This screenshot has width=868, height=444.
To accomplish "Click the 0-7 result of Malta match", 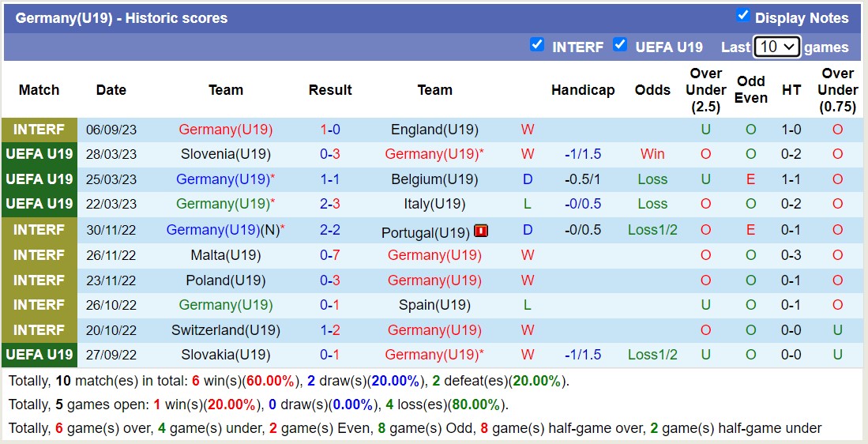I will pyautogui.click(x=330, y=255).
